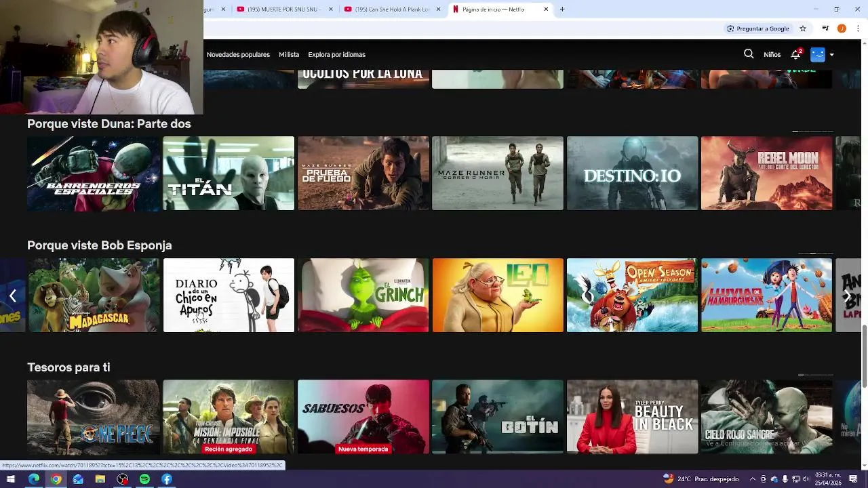
Task: Bookmark this page with star icon
Action: pyautogui.click(x=803, y=28)
